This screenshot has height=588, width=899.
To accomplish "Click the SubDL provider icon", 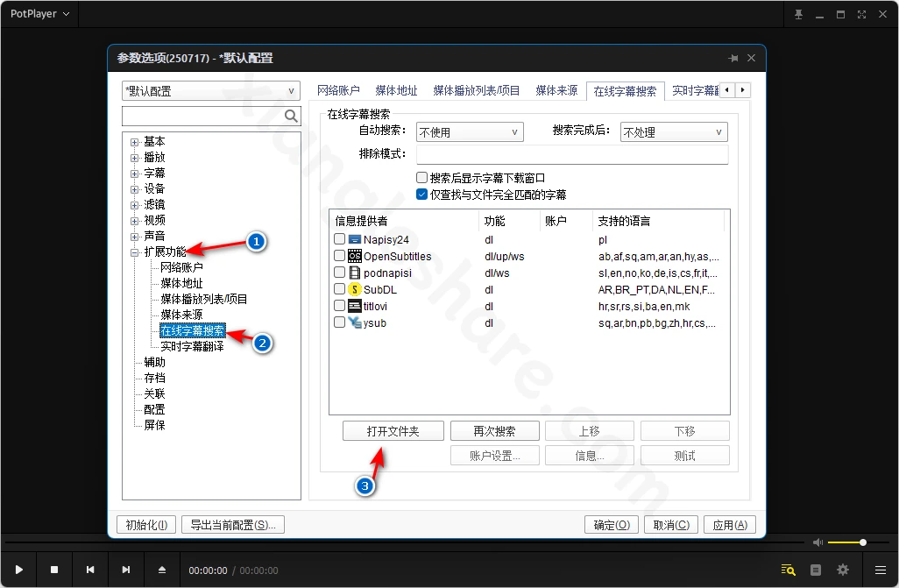I will [354, 289].
